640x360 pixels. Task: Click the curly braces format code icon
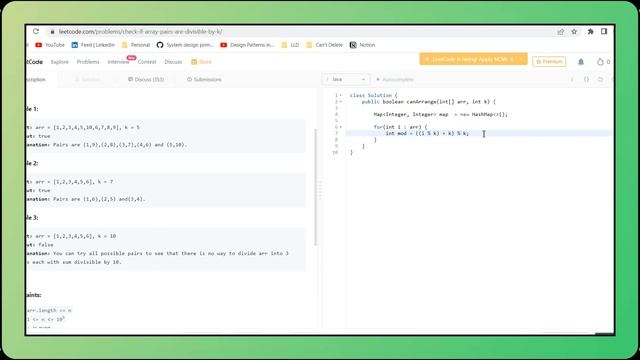pyautogui.click(x=586, y=80)
